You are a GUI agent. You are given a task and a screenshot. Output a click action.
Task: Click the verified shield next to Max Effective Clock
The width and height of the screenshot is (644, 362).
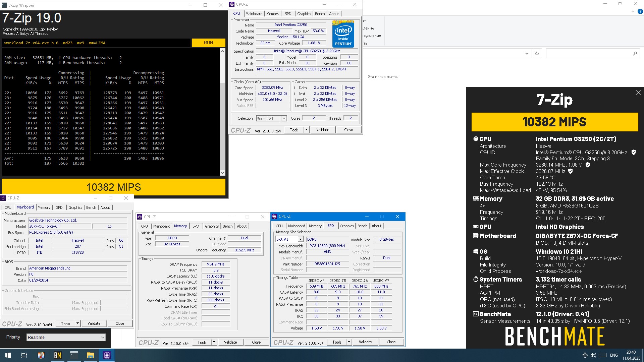[x=571, y=171]
